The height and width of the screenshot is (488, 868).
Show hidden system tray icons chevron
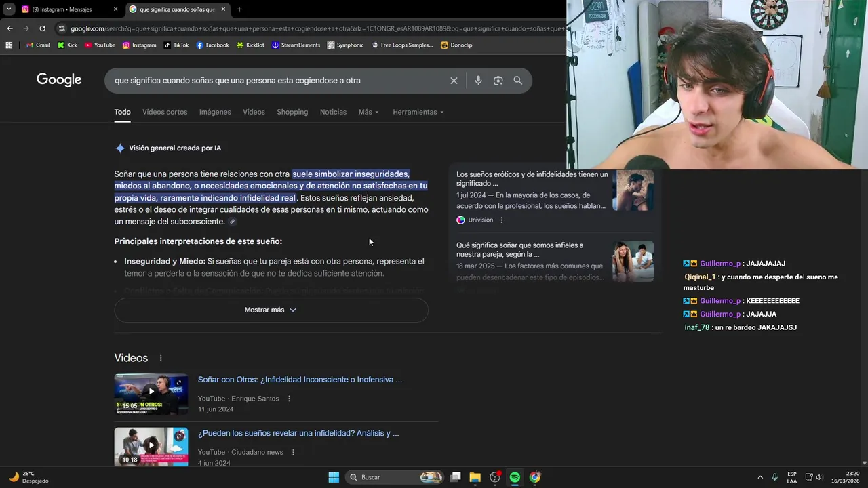tap(759, 477)
